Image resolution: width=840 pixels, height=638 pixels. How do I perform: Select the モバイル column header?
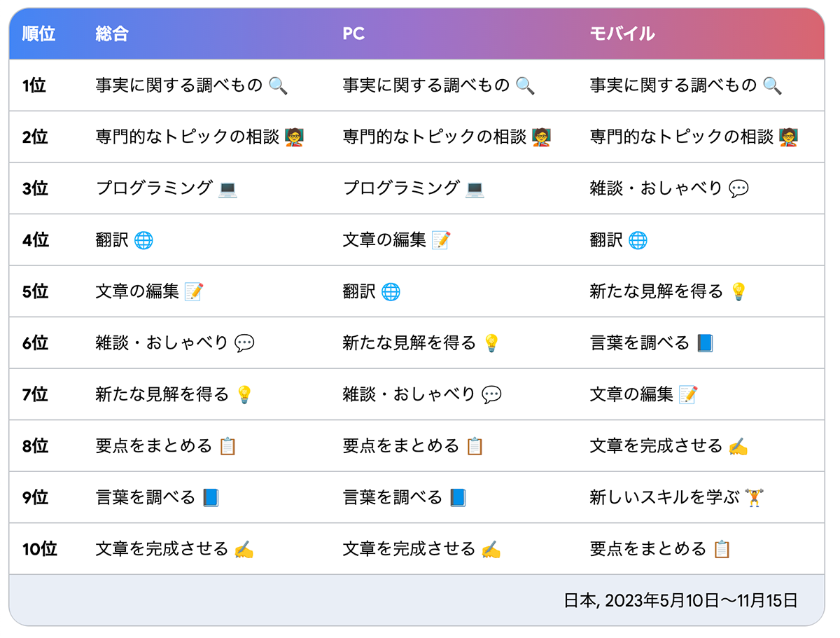[x=622, y=34]
